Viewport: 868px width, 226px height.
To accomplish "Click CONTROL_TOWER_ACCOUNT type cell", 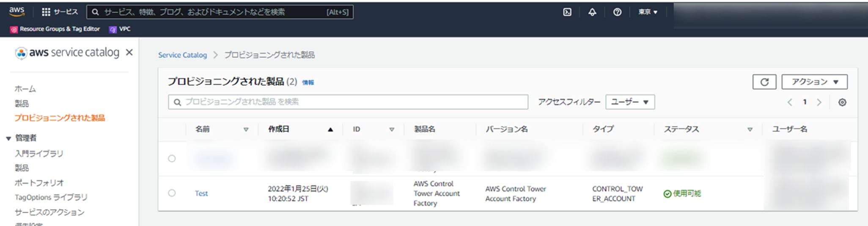I will click(x=617, y=193).
